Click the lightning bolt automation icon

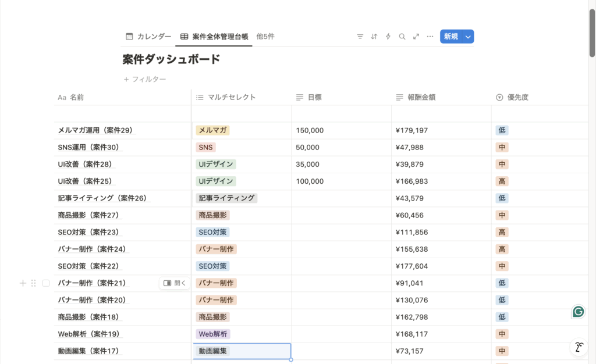[388, 37]
